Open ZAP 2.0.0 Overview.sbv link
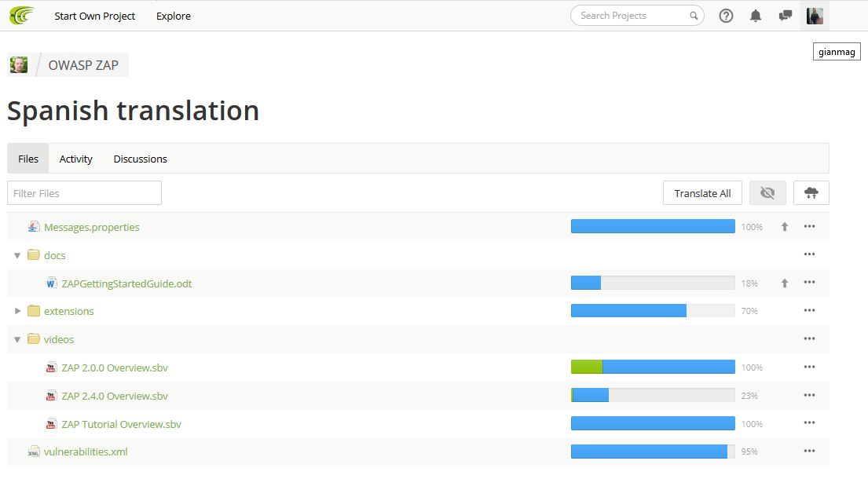This screenshot has width=868, height=479. pos(115,367)
